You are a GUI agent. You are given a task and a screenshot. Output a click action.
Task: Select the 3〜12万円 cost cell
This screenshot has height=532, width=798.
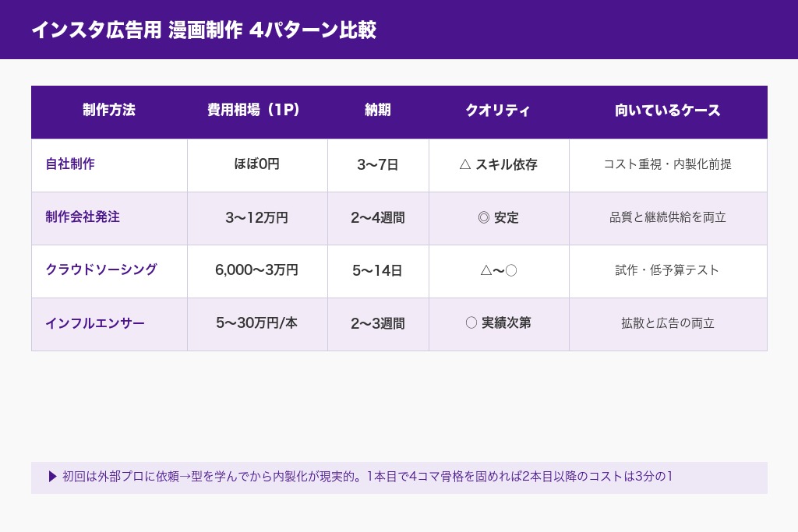(x=257, y=219)
